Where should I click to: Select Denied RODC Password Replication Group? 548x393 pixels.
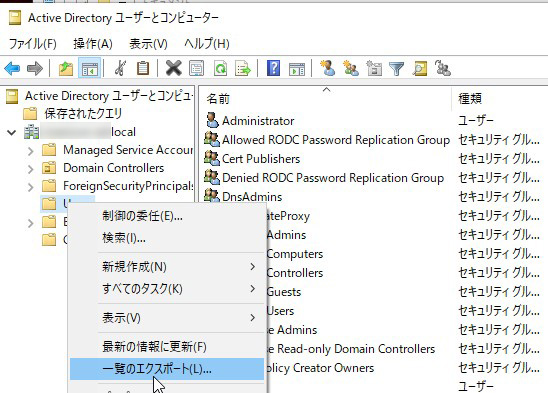point(333,178)
